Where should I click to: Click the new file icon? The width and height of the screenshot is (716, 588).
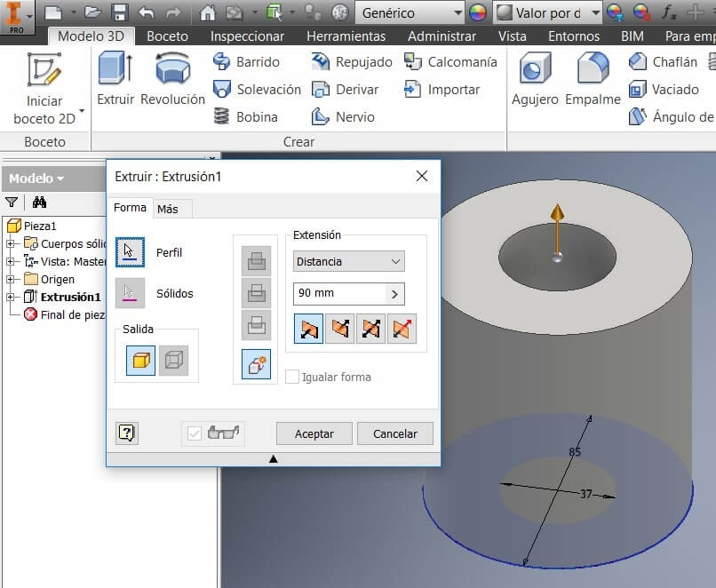click(x=53, y=12)
